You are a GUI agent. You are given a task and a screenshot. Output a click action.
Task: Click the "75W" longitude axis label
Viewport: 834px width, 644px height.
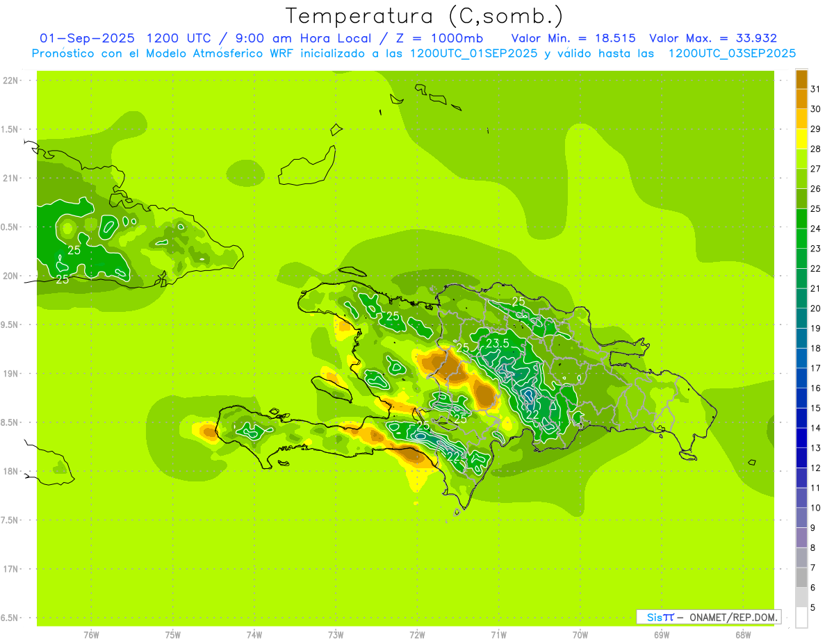click(173, 635)
